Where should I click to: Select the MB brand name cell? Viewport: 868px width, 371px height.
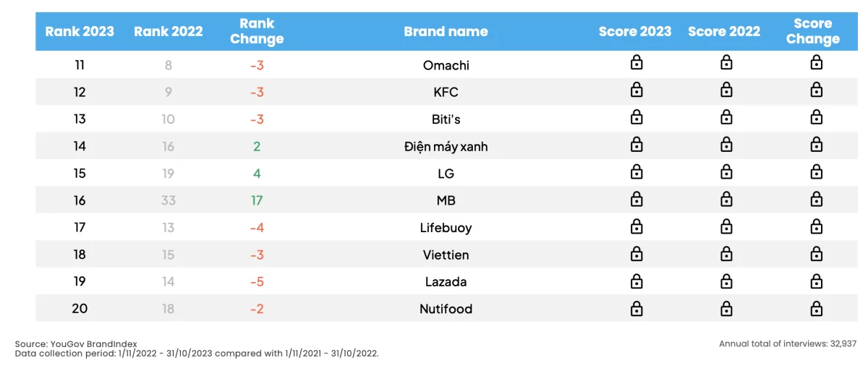(446, 200)
